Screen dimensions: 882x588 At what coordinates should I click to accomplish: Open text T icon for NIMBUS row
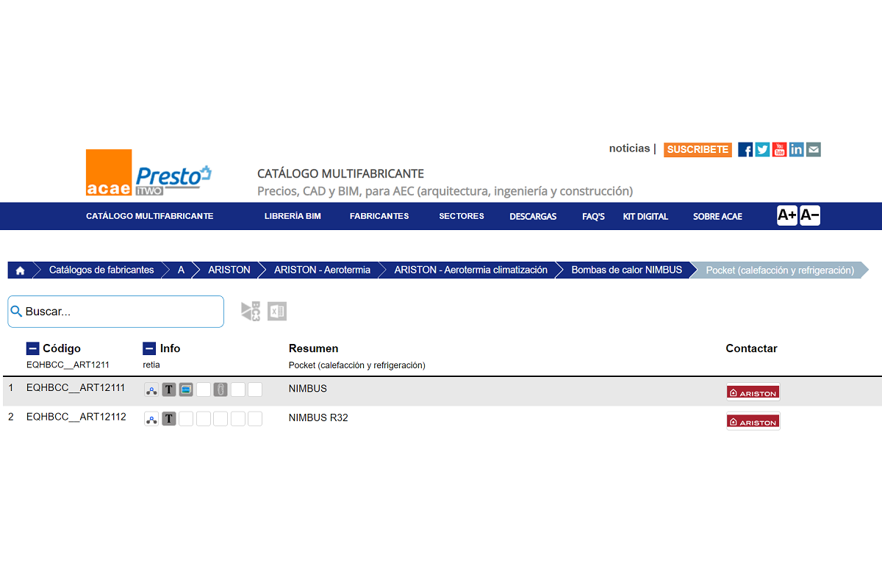[x=169, y=390]
